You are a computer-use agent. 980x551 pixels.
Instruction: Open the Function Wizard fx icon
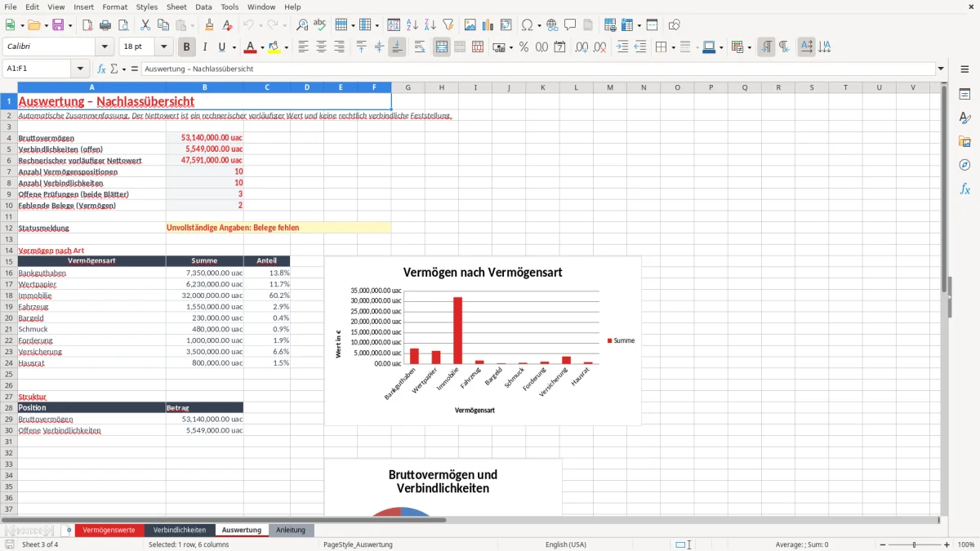pos(102,69)
